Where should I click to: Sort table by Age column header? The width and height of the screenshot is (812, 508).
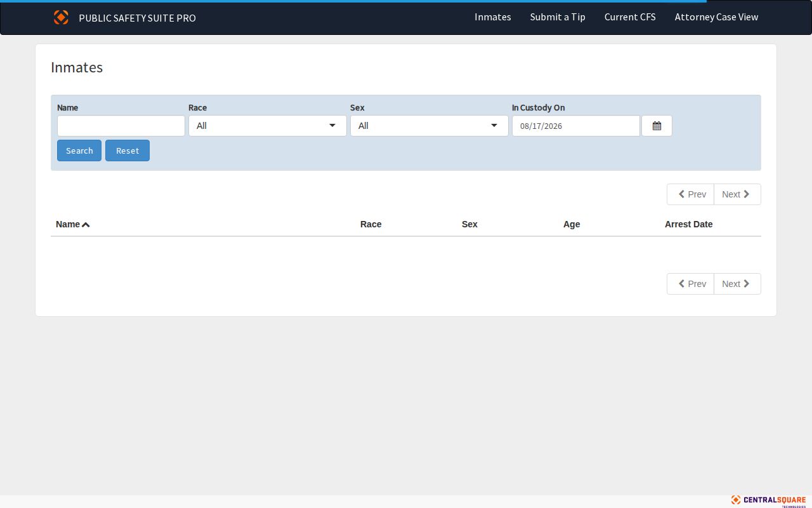pos(572,224)
